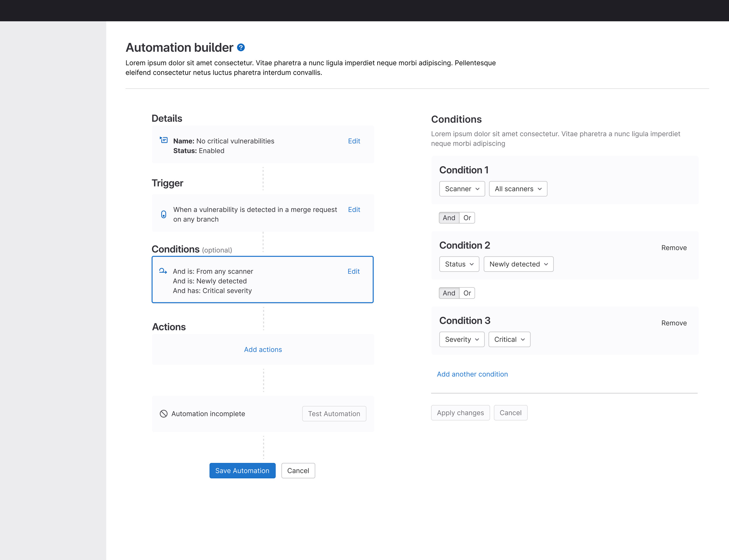Open the Scanner dropdown in Condition 1
This screenshot has height=560, width=729.
[462, 189]
